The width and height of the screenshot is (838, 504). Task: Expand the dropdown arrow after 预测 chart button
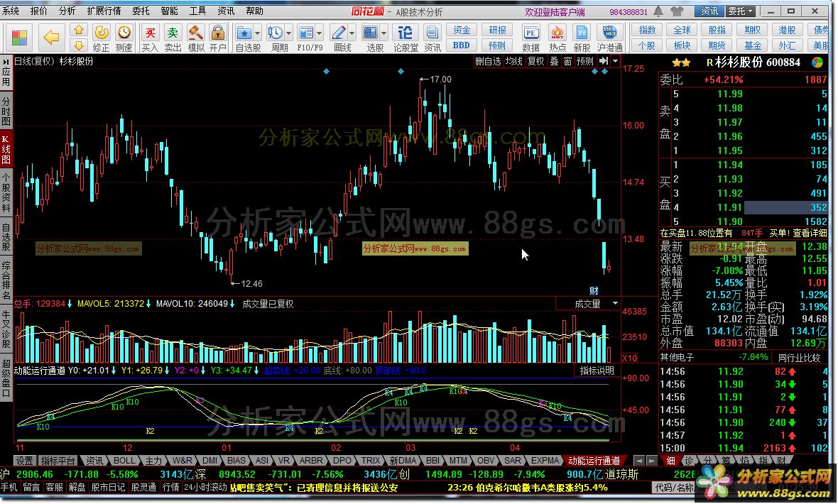[x=615, y=62]
